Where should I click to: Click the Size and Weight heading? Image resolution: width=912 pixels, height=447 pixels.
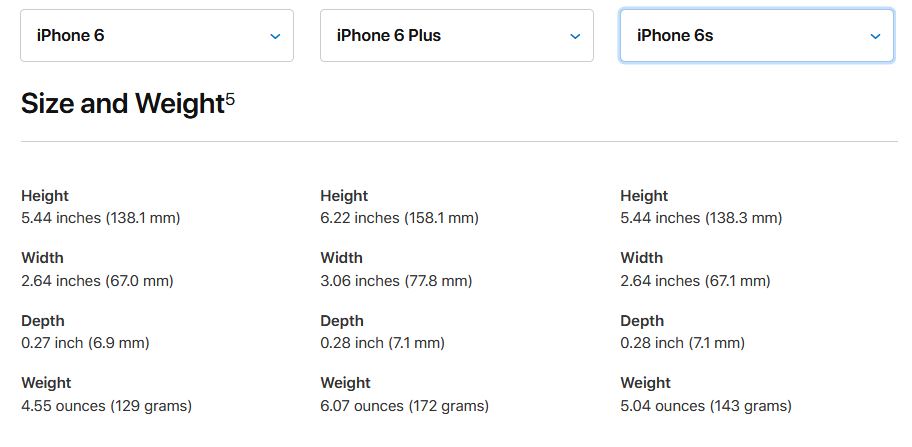point(121,103)
